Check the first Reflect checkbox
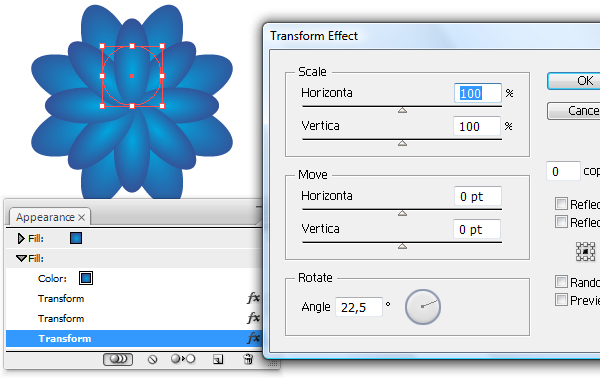Screen dimensions: 600x385 (x=561, y=204)
